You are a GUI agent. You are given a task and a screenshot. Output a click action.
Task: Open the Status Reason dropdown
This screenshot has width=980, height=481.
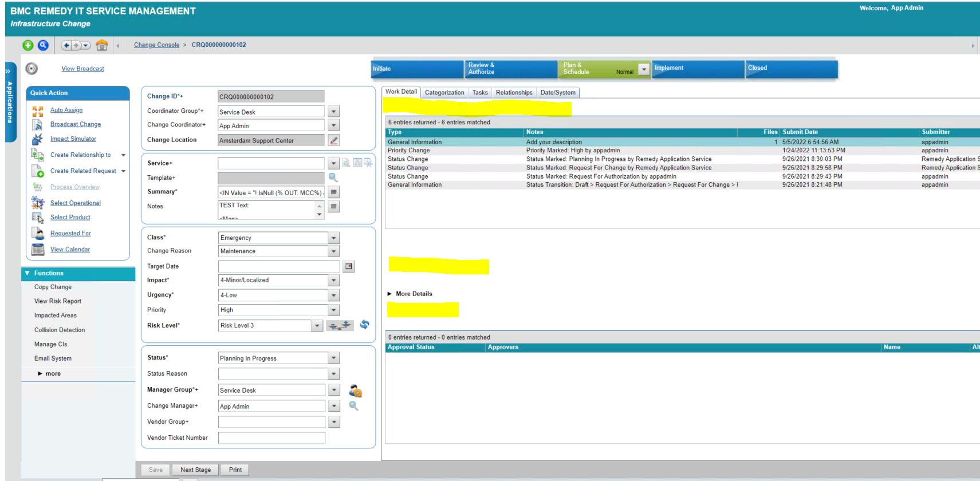click(334, 373)
